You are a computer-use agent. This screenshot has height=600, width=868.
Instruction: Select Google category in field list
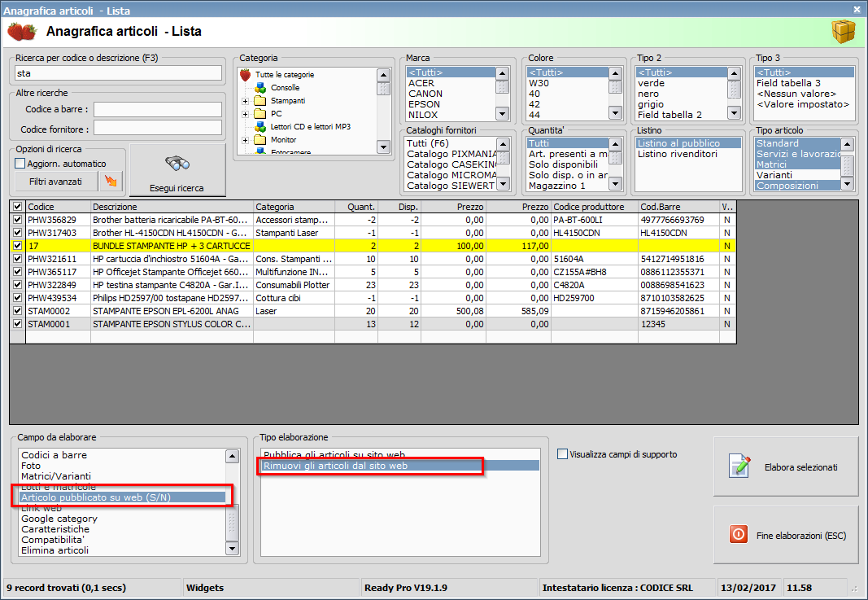point(59,519)
